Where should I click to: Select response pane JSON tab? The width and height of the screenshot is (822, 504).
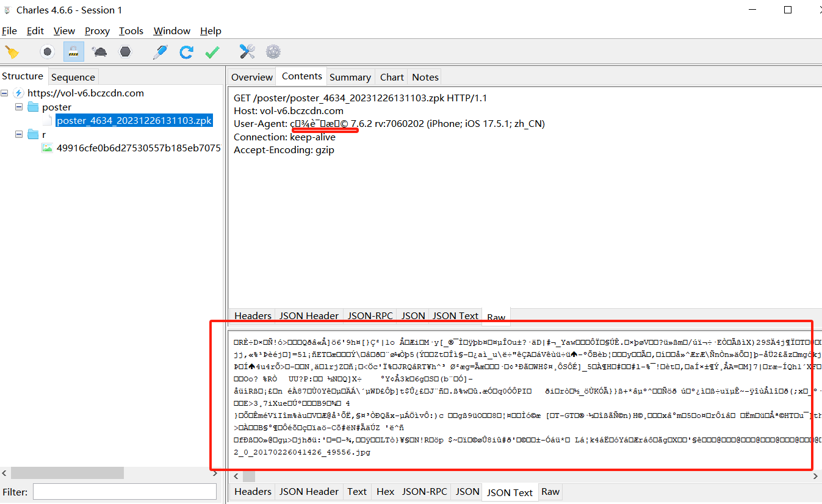pos(467,491)
